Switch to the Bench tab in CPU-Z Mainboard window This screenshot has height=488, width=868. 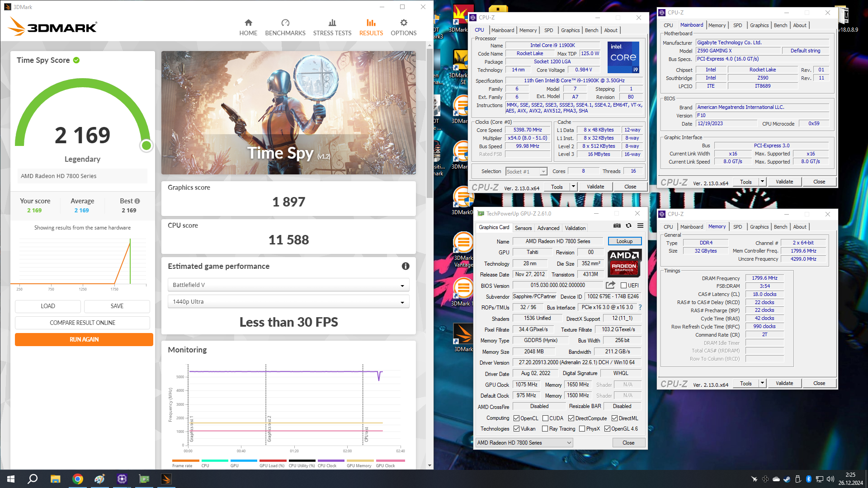[780, 25]
